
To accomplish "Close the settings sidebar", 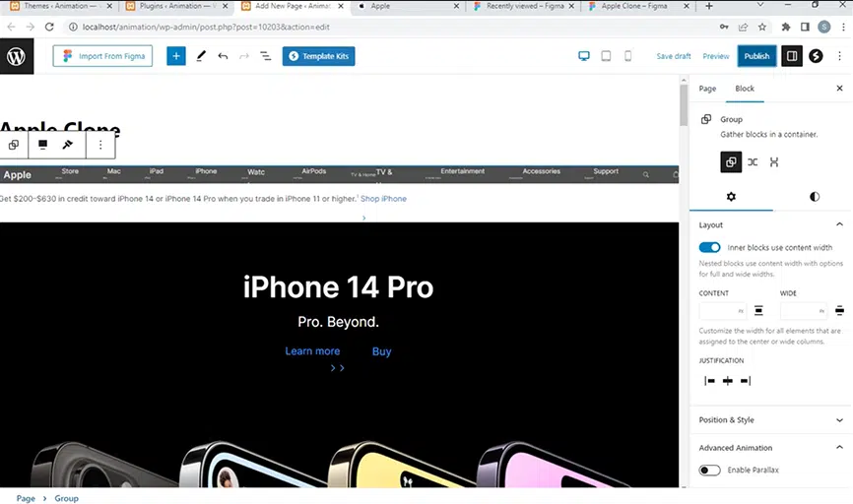I will [x=839, y=88].
